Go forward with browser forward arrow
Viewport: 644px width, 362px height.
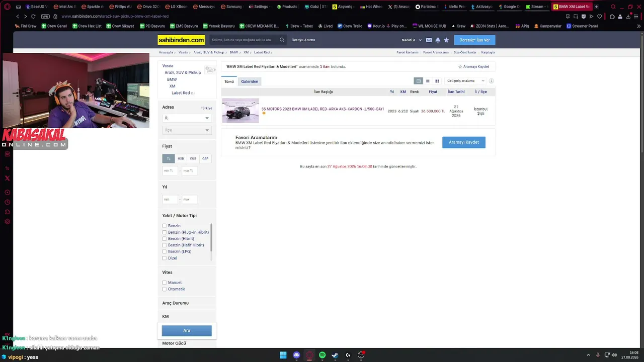click(25, 16)
